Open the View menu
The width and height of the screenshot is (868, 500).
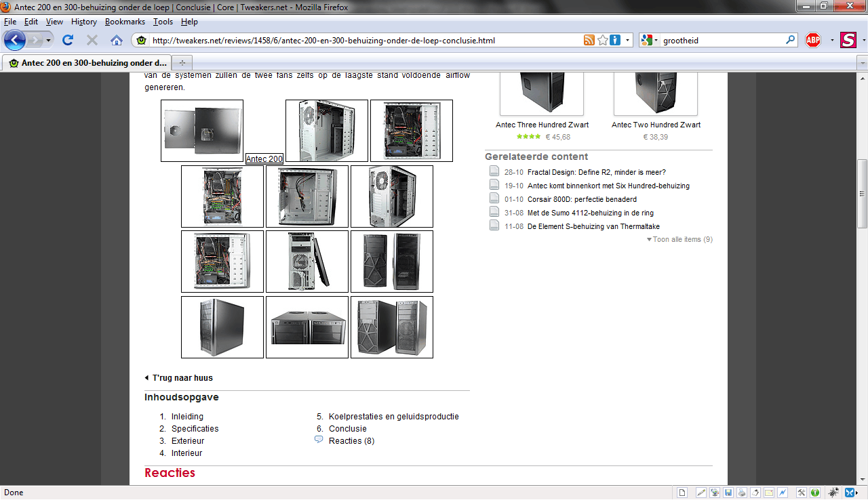click(55, 22)
